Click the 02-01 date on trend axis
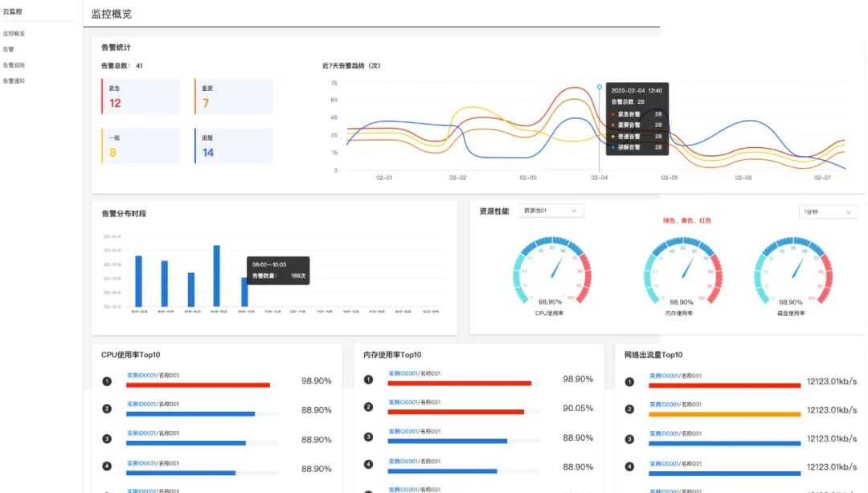 (x=384, y=178)
